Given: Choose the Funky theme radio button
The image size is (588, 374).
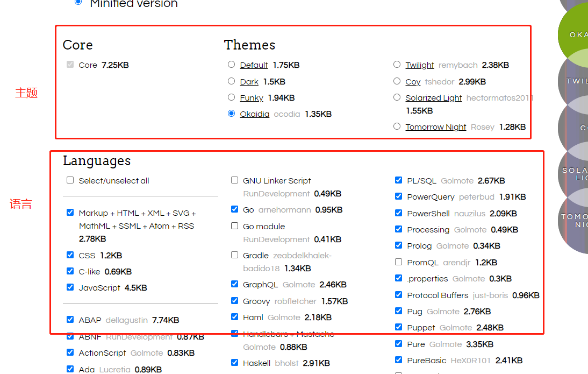Looking at the screenshot, I should tap(231, 97).
